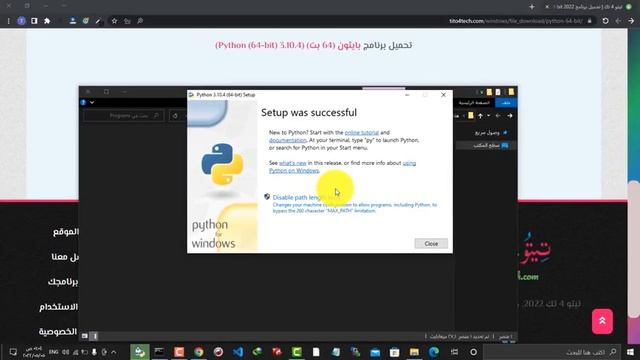Click ENG language indicator in taskbar
Viewport: 640px width, 360px height.
[53, 352]
